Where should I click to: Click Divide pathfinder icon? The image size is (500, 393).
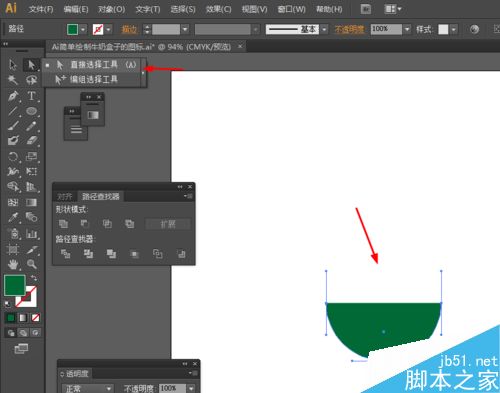65,254
